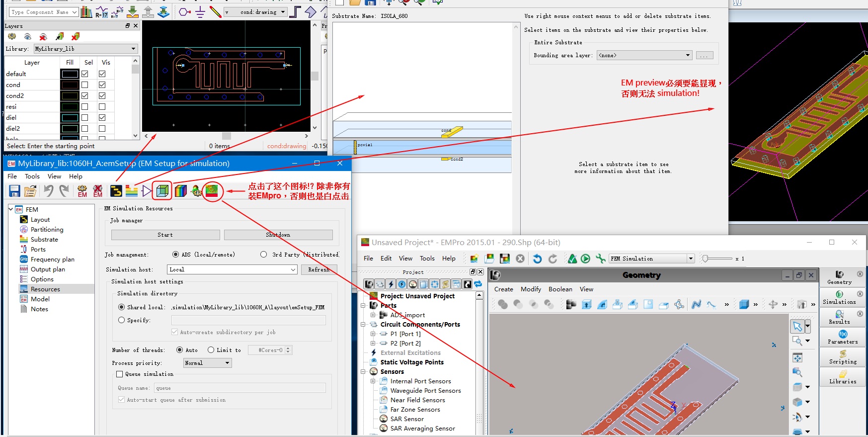
Task: Open the Boolean menu in Geometry window
Action: tap(560, 289)
